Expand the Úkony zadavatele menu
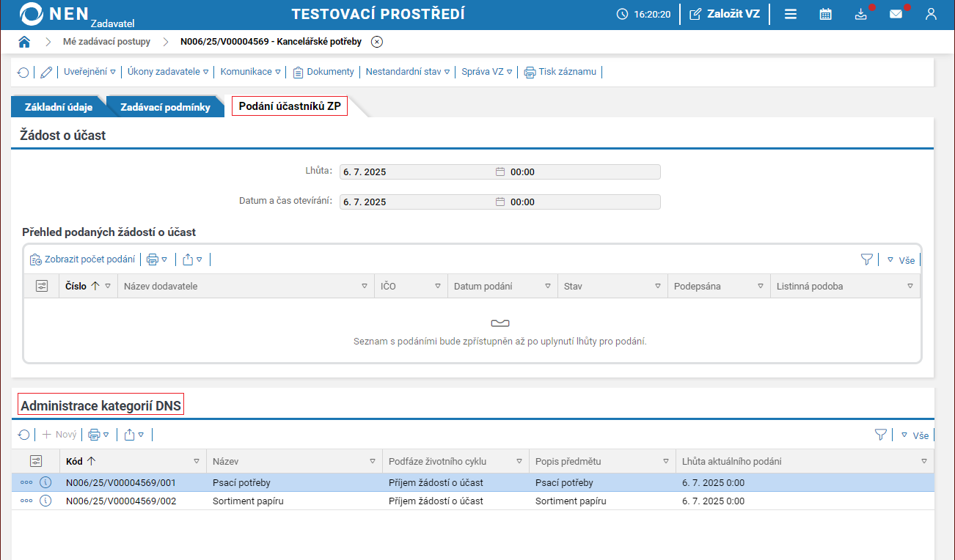Image resolution: width=955 pixels, height=560 pixels. click(168, 72)
